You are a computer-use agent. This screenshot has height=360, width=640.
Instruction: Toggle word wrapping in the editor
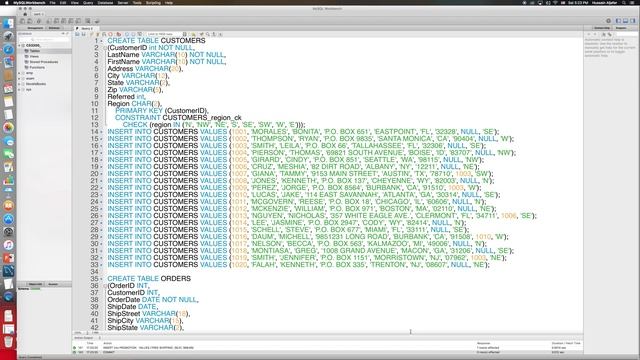click(x=220, y=34)
